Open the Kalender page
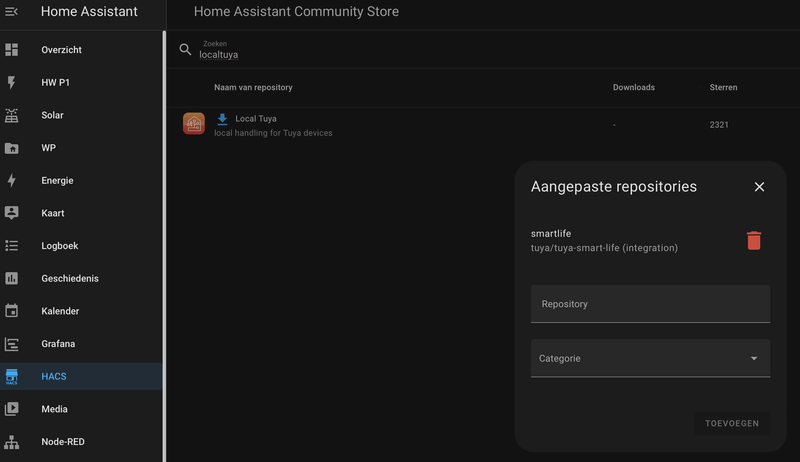800x462 pixels. pos(60,311)
